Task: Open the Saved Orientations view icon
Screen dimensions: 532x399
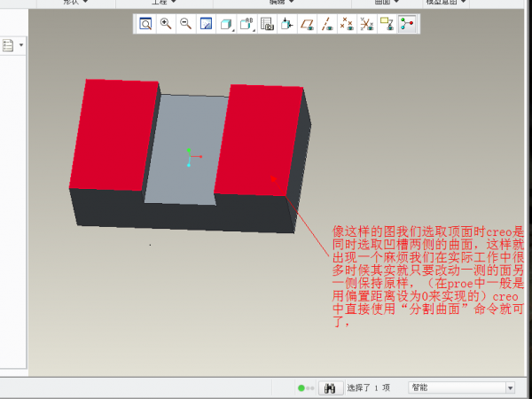Action: [x=246, y=25]
